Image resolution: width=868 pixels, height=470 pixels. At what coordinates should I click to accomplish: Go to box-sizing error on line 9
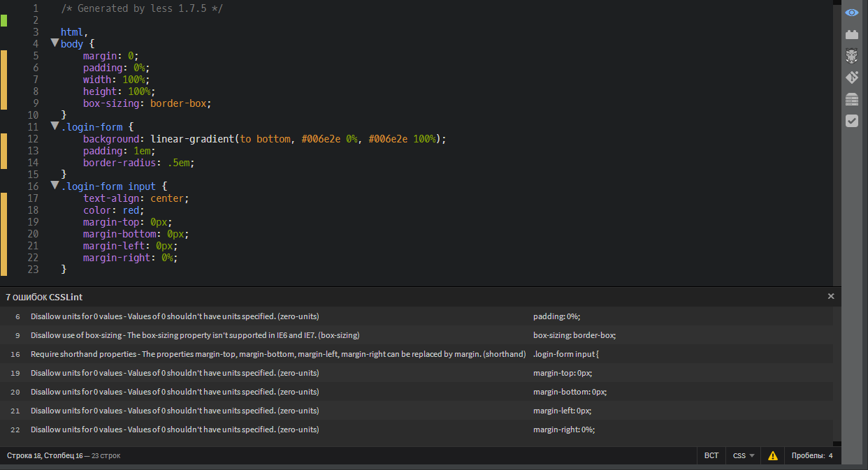click(195, 335)
